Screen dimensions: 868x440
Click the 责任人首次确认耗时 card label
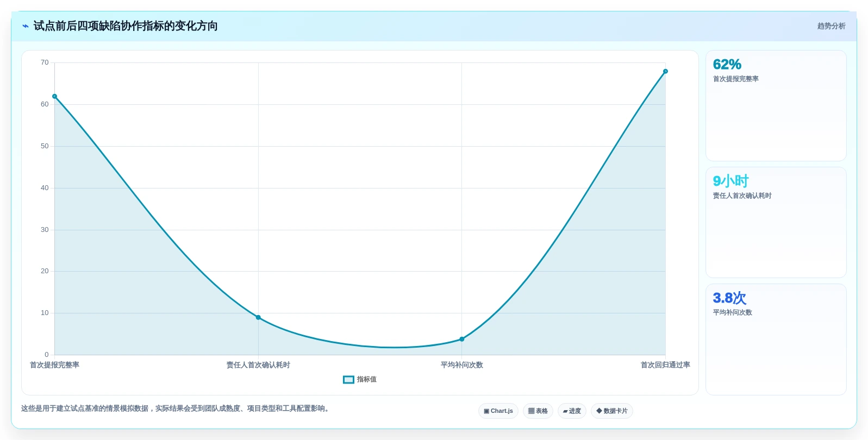coord(742,196)
